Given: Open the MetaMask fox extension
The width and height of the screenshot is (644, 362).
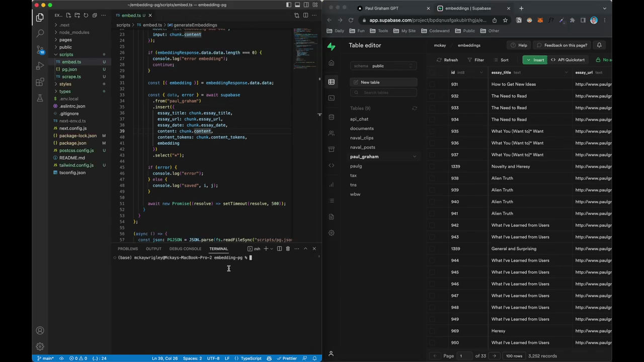Looking at the screenshot, I should (540, 20).
